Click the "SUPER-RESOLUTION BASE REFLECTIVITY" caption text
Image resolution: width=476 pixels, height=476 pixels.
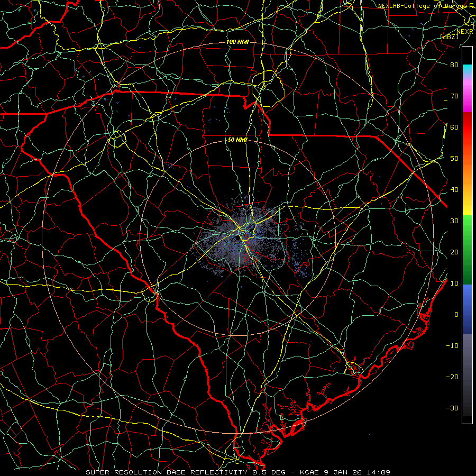pos(167,472)
